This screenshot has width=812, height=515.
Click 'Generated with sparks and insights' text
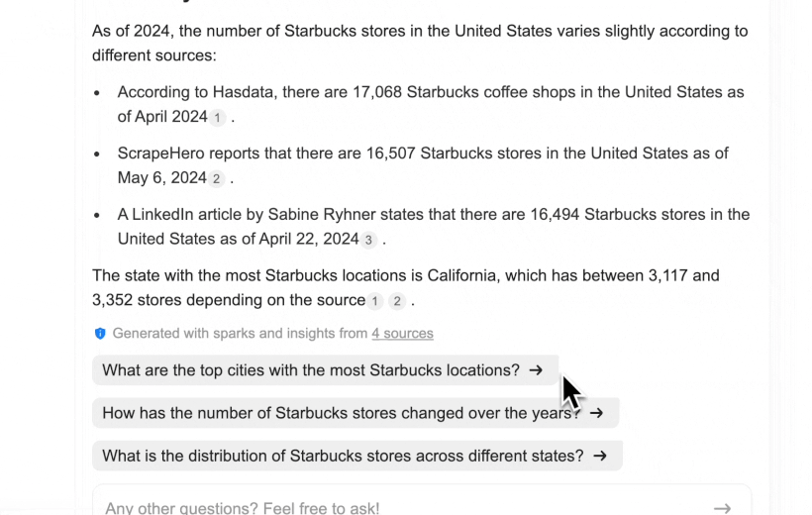pyautogui.click(x=240, y=334)
